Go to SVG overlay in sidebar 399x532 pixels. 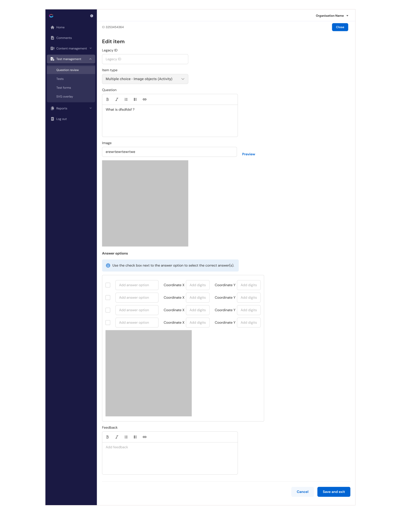point(65,97)
